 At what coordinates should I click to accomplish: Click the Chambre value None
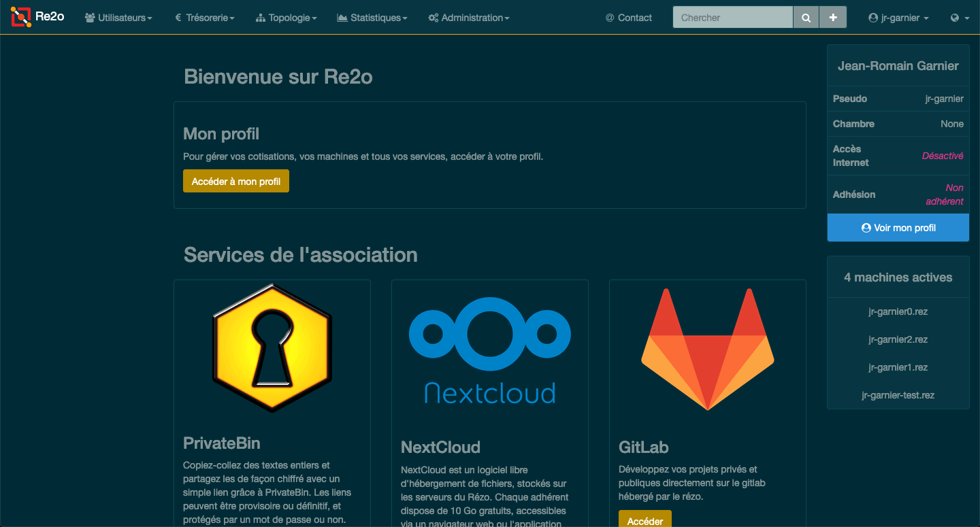click(x=952, y=124)
